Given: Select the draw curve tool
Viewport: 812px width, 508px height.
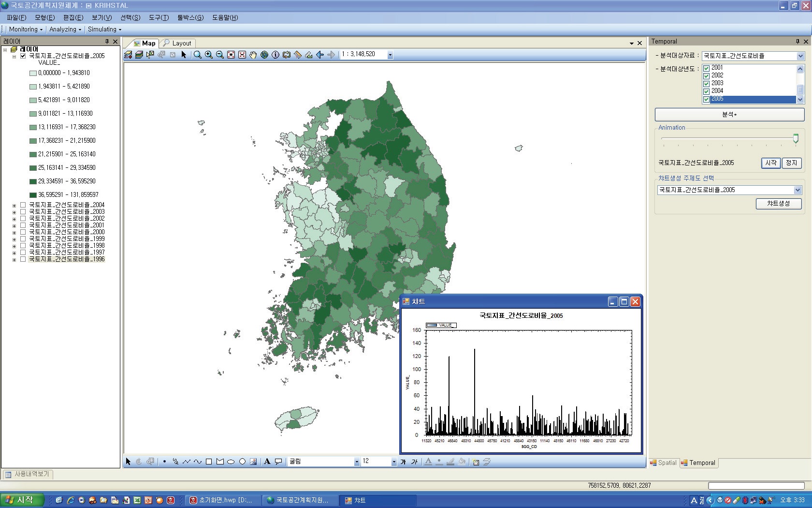Looking at the screenshot, I should [x=198, y=462].
